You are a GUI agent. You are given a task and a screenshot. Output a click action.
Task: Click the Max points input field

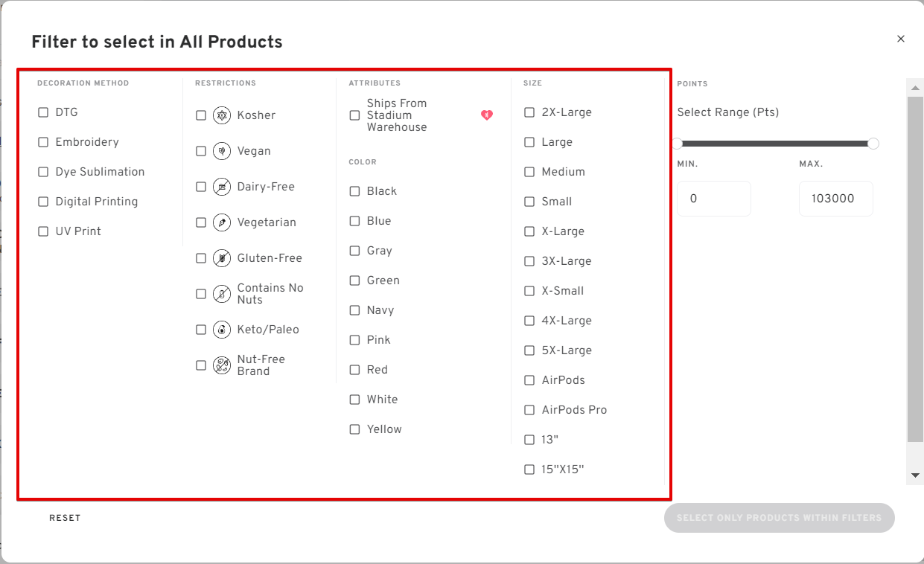point(835,199)
